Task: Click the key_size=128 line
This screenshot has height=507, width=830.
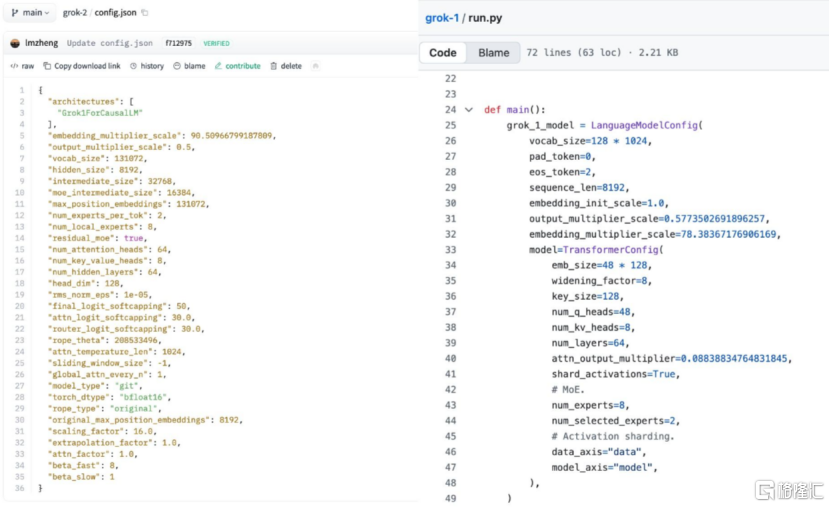Action: click(588, 296)
